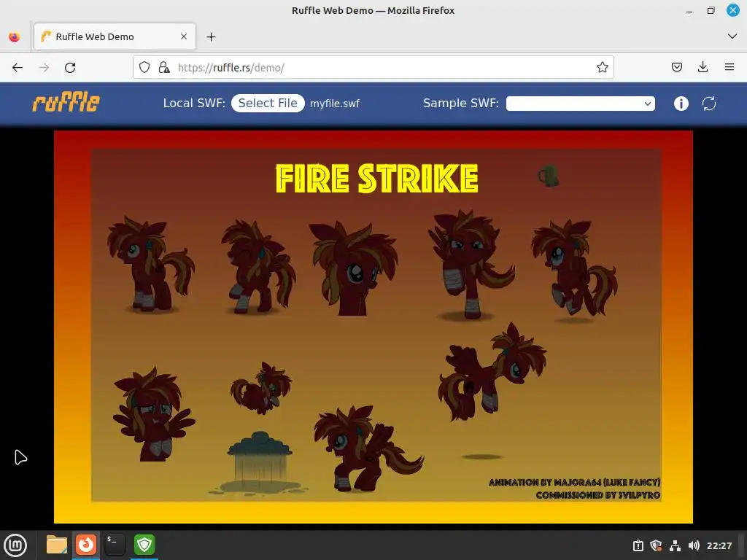Open the green shield taskbar app
The height and width of the screenshot is (560, 747).
point(144,545)
